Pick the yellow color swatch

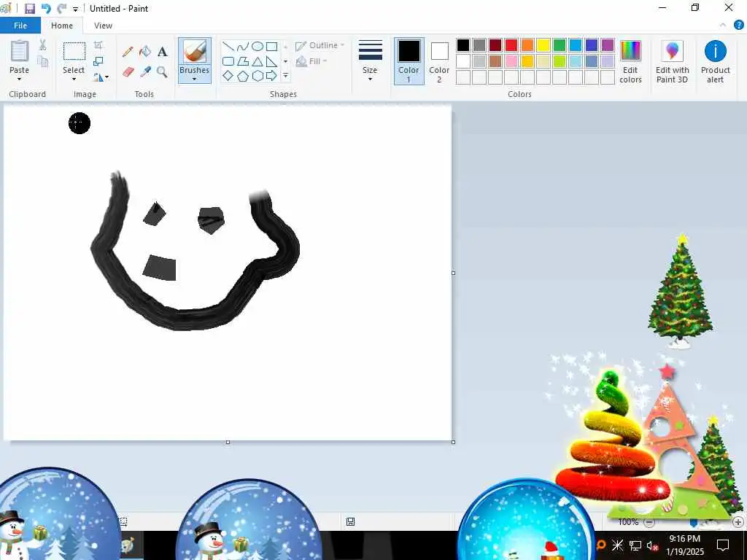[x=543, y=45]
